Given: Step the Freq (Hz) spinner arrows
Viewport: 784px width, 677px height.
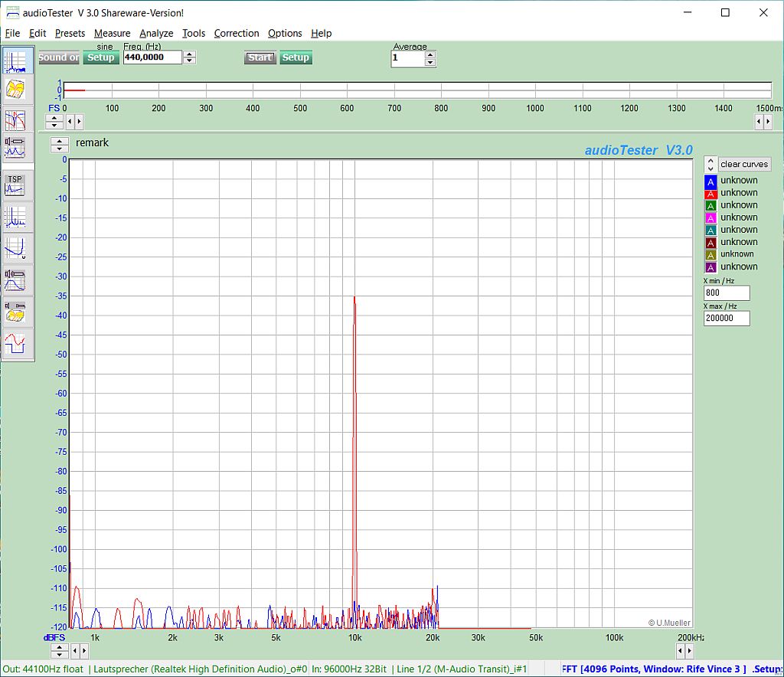Looking at the screenshot, I should (189, 57).
